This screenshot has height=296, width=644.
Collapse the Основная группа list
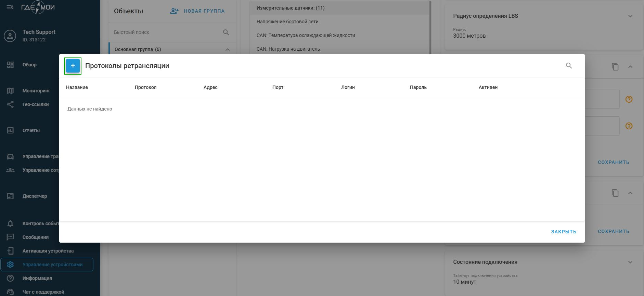[228, 50]
